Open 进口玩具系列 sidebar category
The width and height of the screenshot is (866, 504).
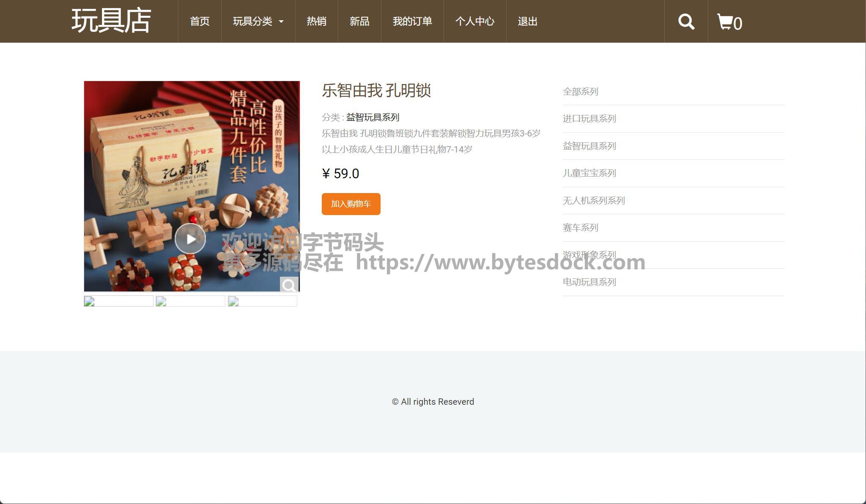589,119
